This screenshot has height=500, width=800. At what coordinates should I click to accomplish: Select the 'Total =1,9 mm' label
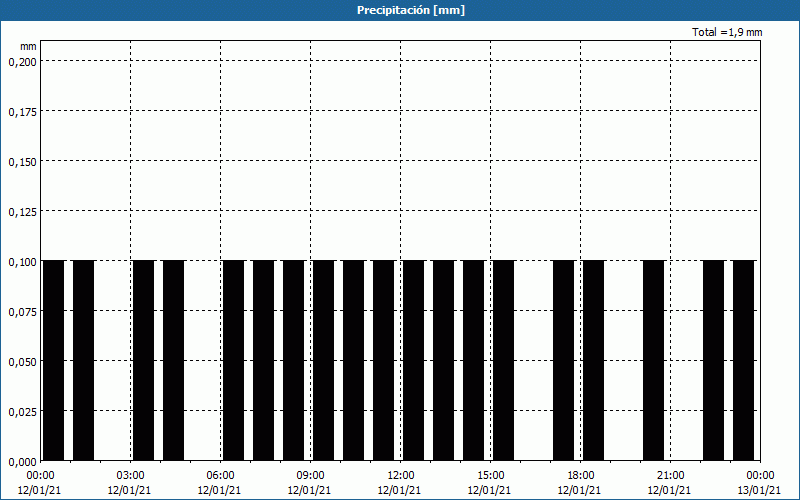coord(727,32)
